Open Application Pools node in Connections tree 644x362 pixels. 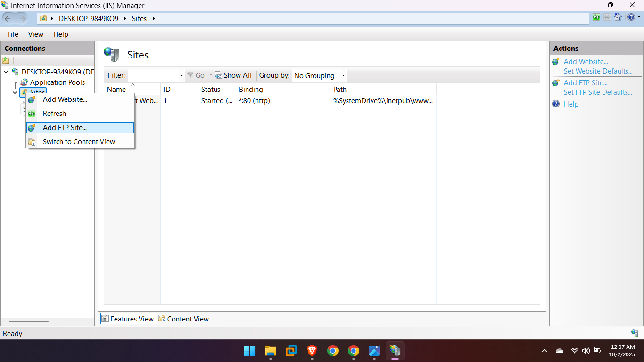pyautogui.click(x=57, y=82)
